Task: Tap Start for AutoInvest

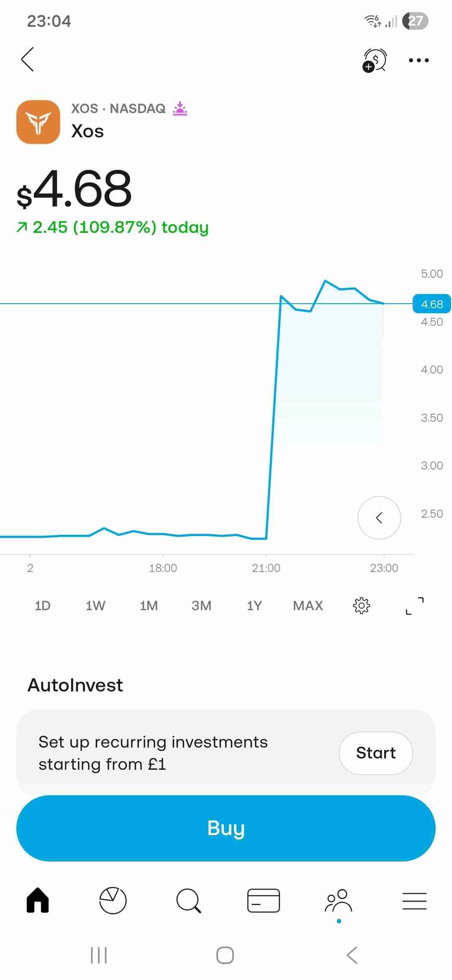Action: click(x=376, y=753)
